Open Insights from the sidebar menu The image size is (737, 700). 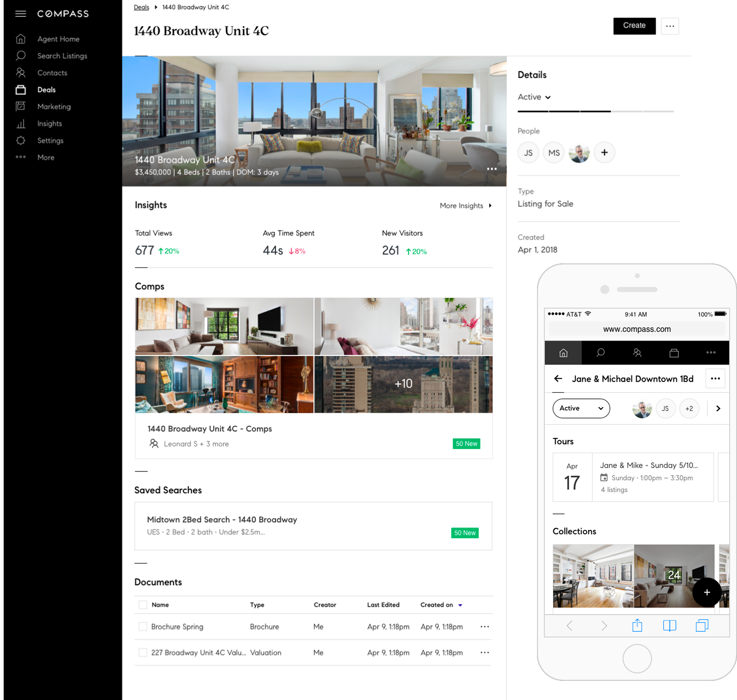click(x=49, y=124)
